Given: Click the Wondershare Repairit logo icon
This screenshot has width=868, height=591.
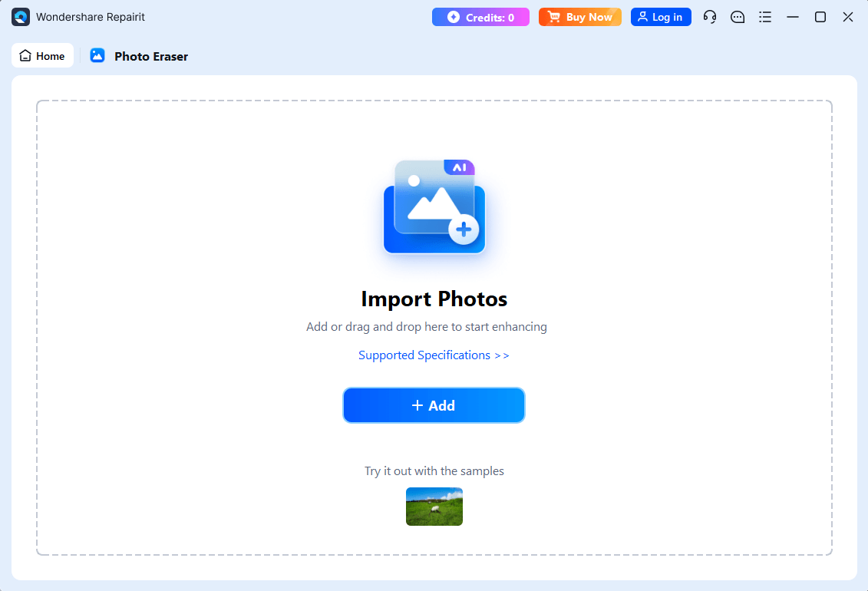Looking at the screenshot, I should pyautogui.click(x=19, y=16).
